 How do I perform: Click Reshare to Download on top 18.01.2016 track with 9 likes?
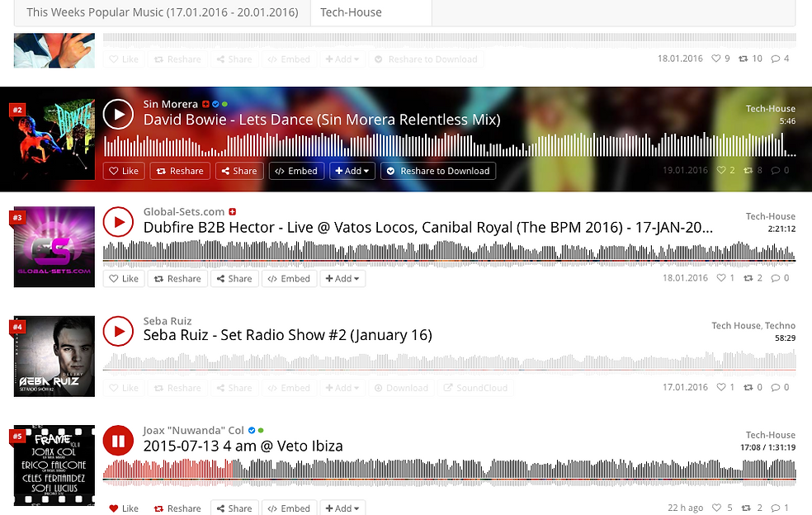click(x=426, y=59)
